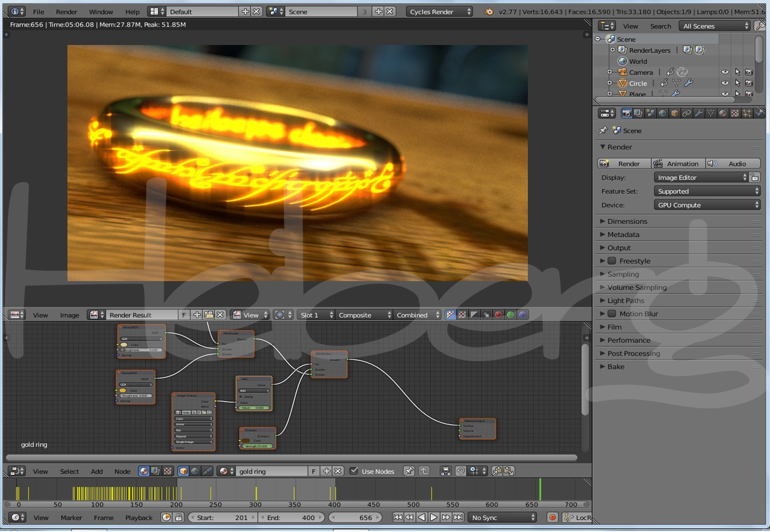This screenshot has width=770, height=532.
Task: Open the Device GPU Compute dropdown
Action: pyautogui.click(x=707, y=205)
